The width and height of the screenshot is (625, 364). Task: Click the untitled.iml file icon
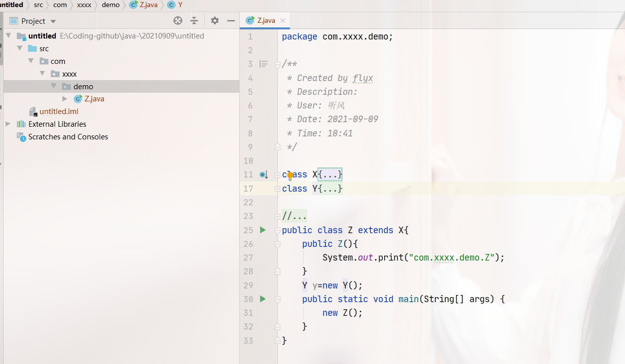click(33, 112)
